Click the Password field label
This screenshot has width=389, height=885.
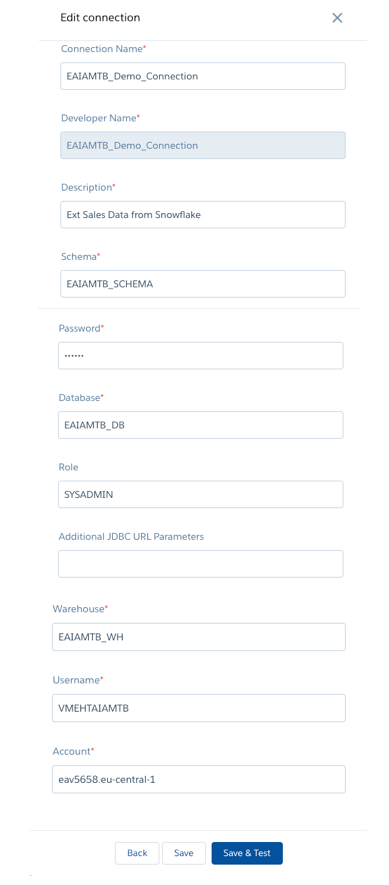coord(81,328)
